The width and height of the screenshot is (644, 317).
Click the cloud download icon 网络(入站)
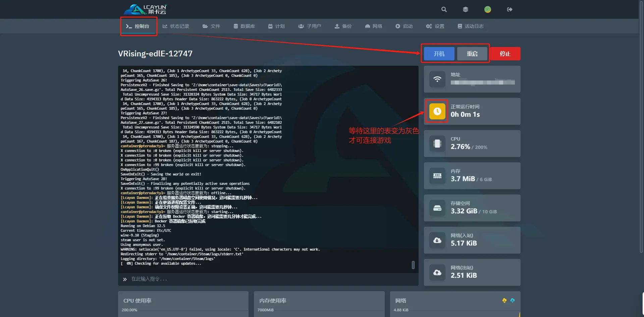[x=437, y=240]
